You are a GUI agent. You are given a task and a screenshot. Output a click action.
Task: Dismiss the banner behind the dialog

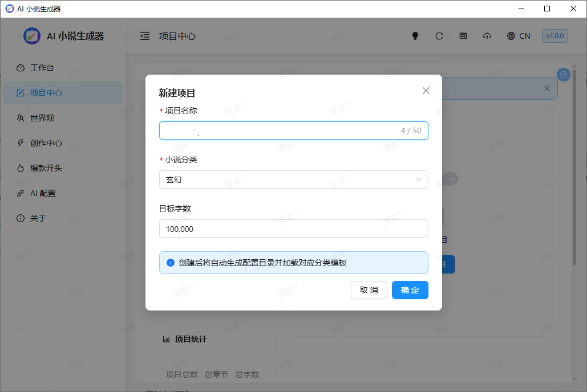pos(547,88)
